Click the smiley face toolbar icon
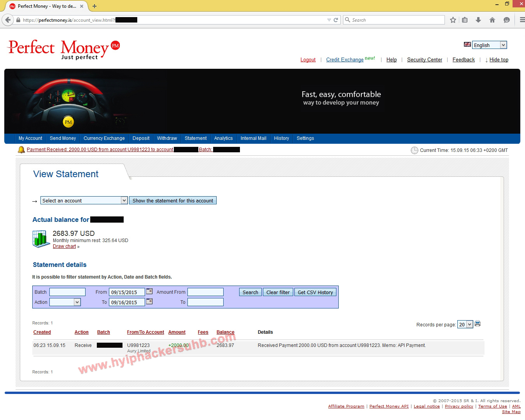 pos(506,20)
